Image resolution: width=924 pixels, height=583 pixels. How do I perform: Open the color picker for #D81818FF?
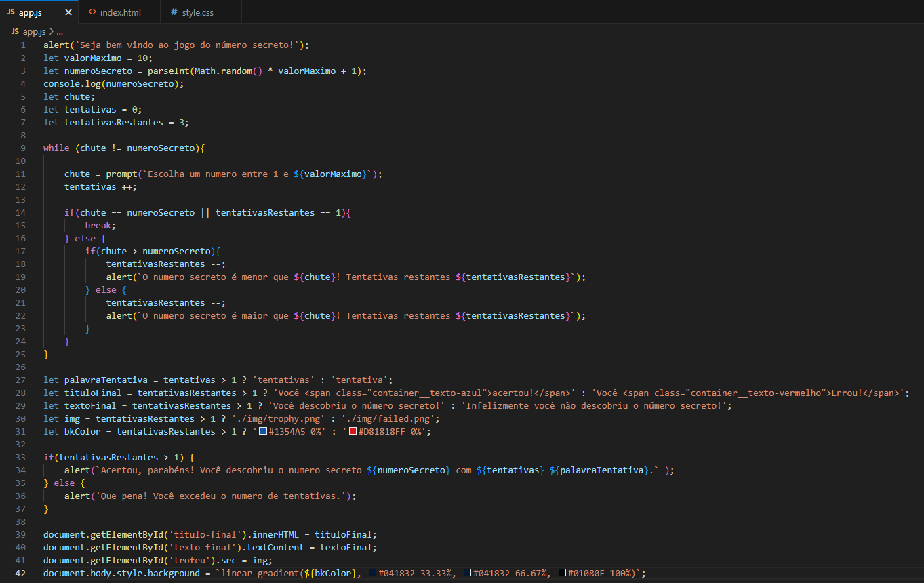(x=353, y=431)
